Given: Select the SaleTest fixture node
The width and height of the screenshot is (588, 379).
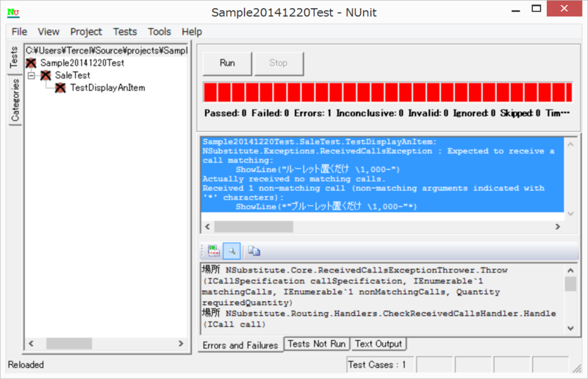Looking at the screenshot, I should click(72, 76).
